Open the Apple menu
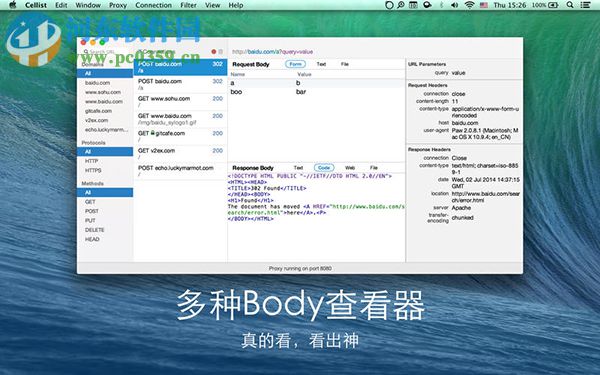The width and height of the screenshot is (600, 375). pyautogui.click(x=13, y=5)
